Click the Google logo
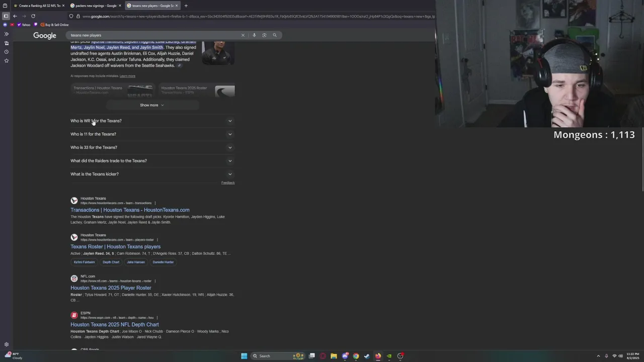The image size is (644, 362). tap(45, 35)
